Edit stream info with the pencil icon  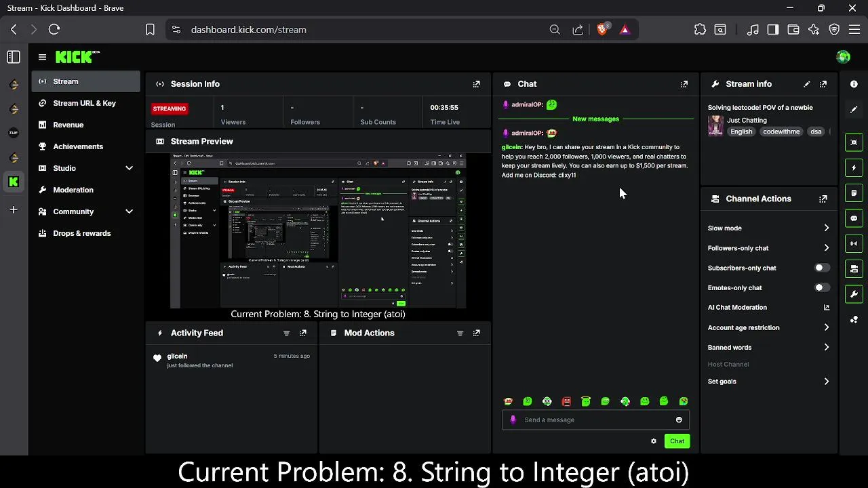click(806, 84)
